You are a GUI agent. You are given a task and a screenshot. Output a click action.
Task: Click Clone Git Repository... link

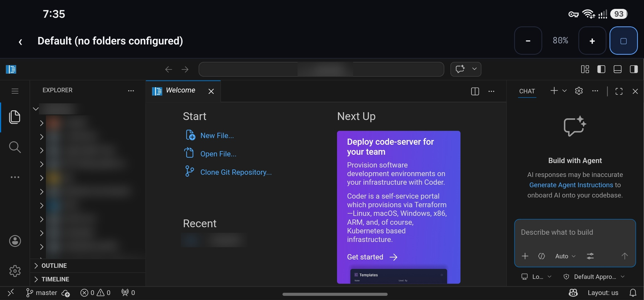[236, 172]
